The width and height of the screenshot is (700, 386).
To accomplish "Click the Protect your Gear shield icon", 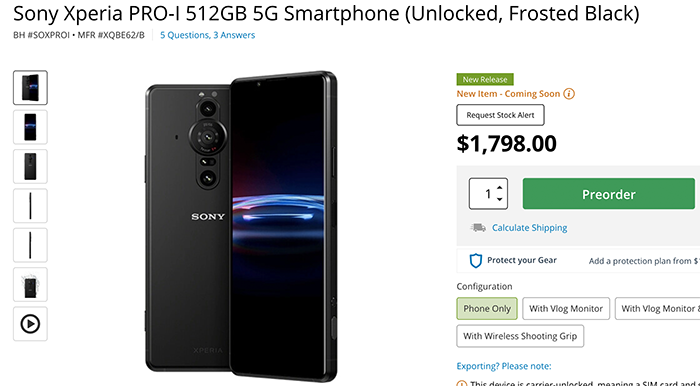I will point(475,261).
